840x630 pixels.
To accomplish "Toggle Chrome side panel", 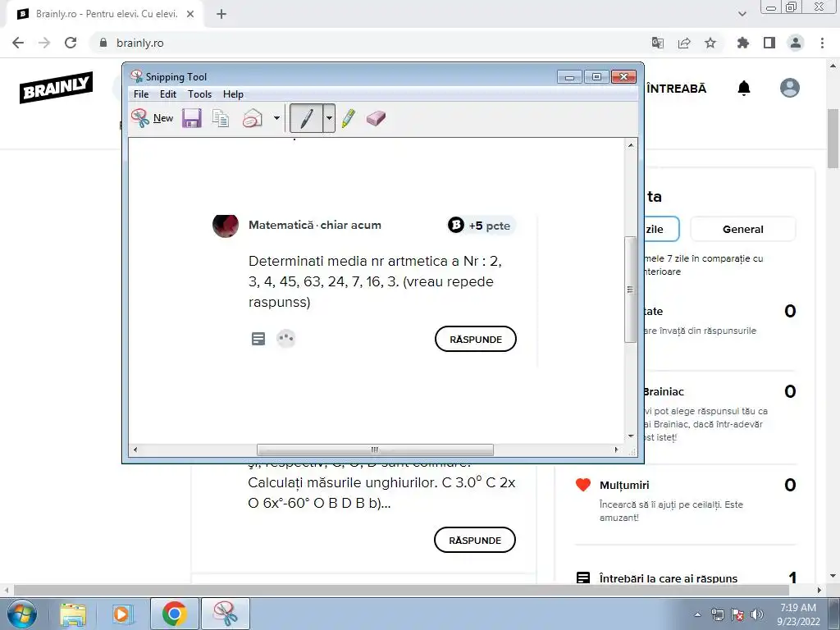I will (x=769, y=43).
